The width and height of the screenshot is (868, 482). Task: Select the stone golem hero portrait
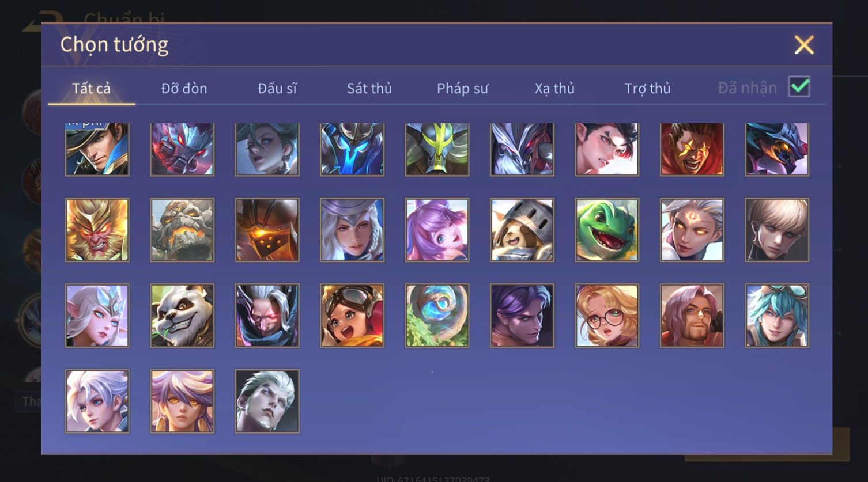(x=182, y=230)
